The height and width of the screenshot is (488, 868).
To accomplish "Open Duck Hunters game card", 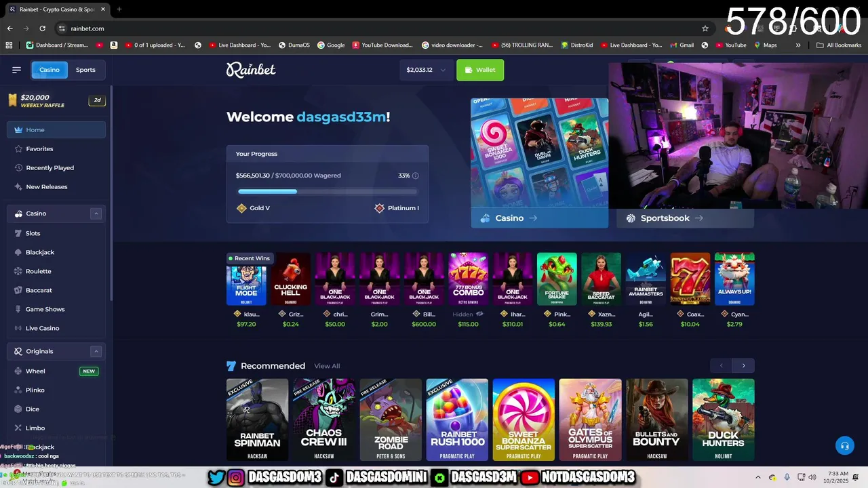I will [x=724, y=420].
